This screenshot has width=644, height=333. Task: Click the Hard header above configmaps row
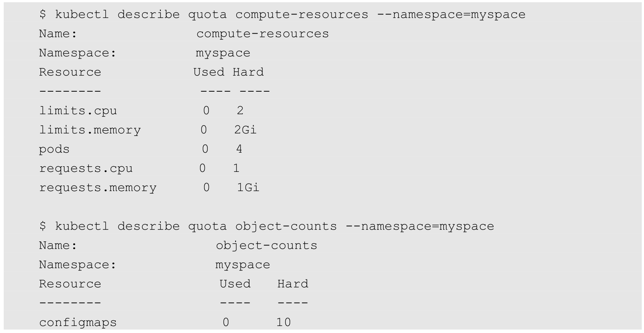[293, 284]
